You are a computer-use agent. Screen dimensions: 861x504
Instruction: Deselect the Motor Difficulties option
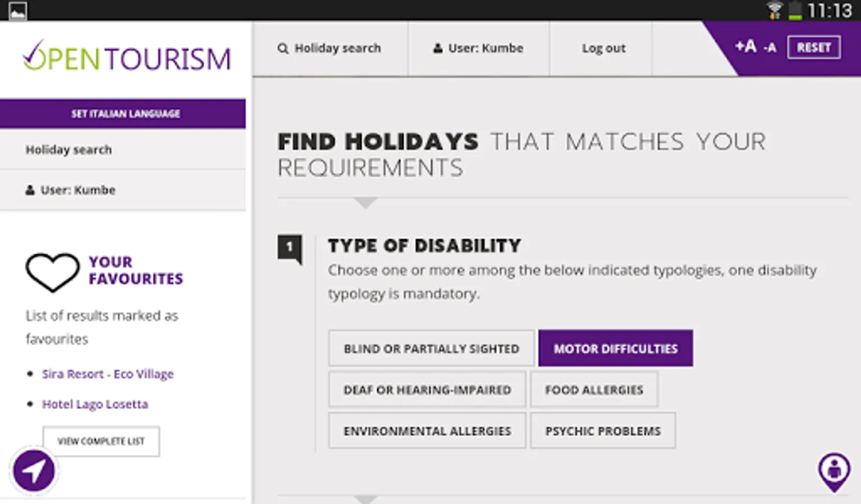tap(615, 348)
